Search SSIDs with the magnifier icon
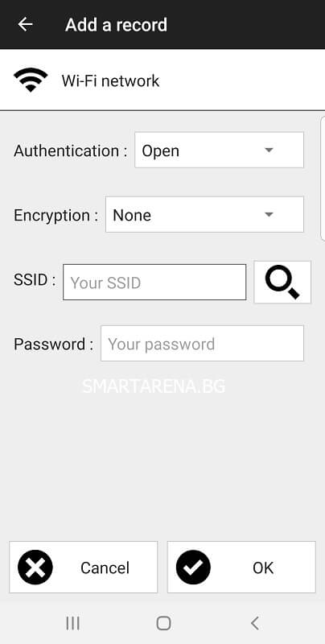The image size is (325, 644). pos(282,283)
